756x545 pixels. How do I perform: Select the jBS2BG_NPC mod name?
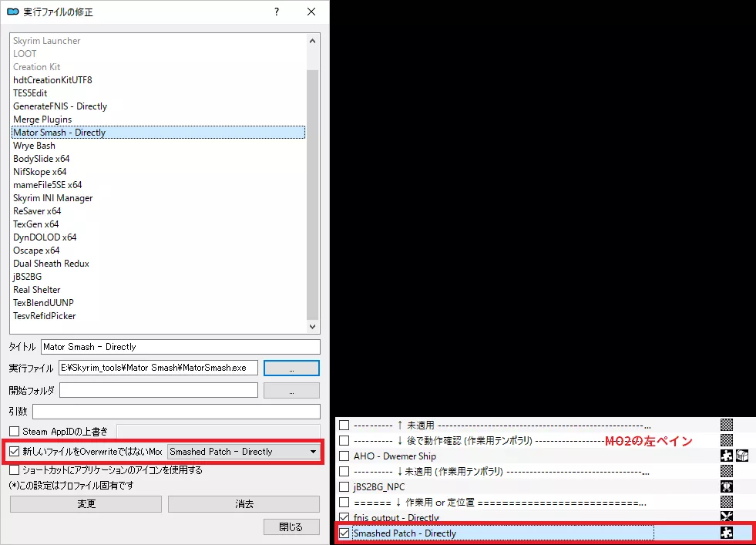tap(379, 486)
